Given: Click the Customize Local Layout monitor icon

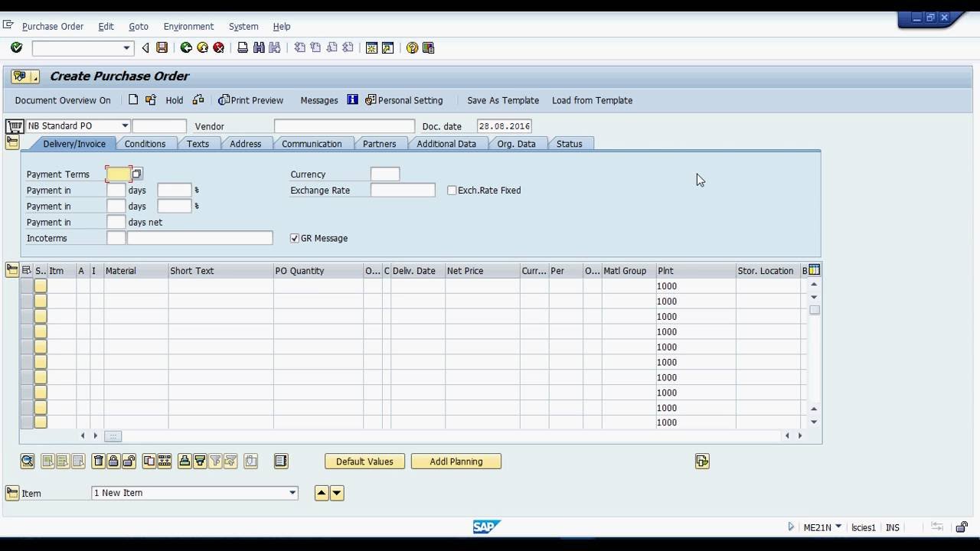Looking at the screenshot, I should point(428,47).
